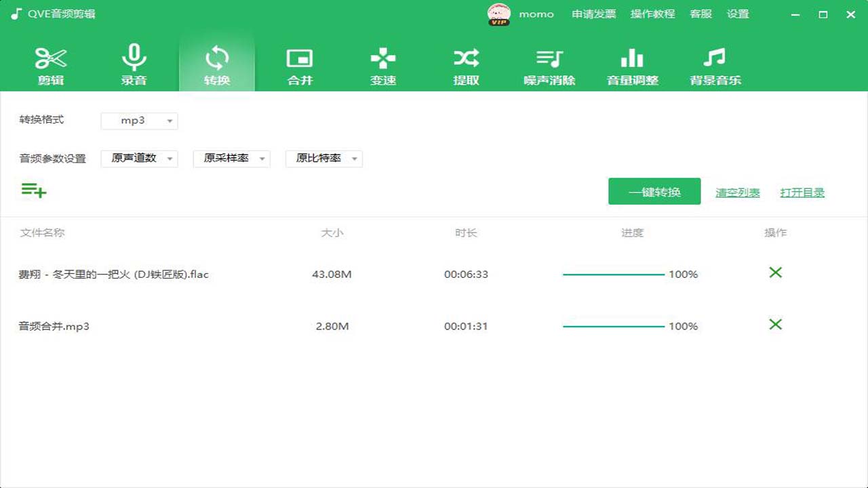This screenshot has height=488, width=868.
Task: Click the 清空列表 clear list link
Action: [x=737, y=192]
